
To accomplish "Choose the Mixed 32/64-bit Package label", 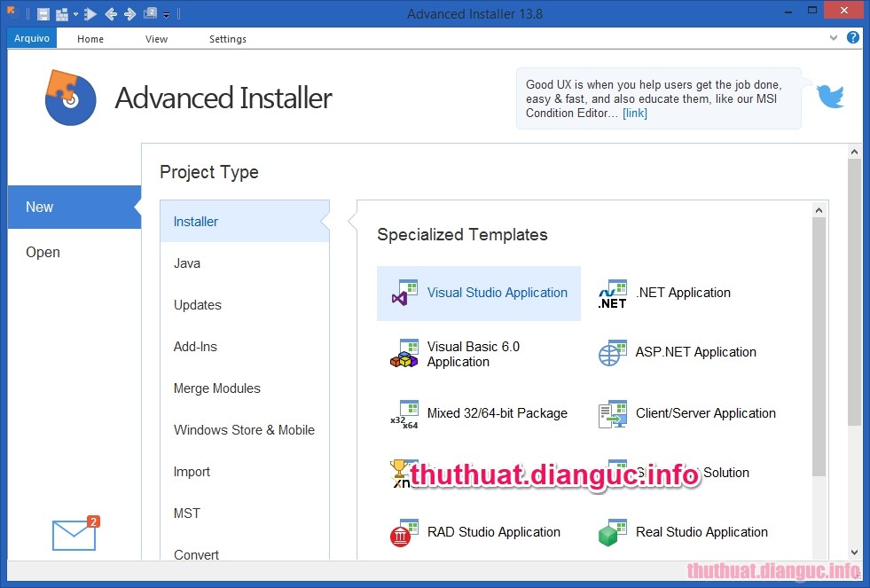I will click(x=498, y=412).
